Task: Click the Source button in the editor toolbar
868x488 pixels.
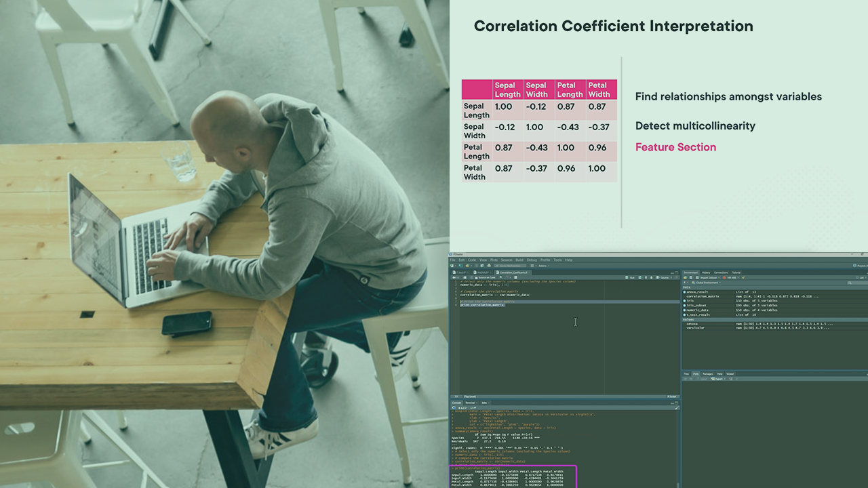Action: [x=665, y=277]
